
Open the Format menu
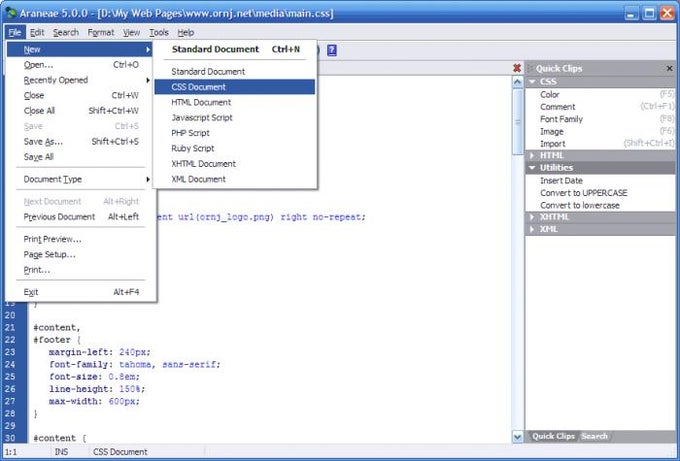click(x=101, y=33)
